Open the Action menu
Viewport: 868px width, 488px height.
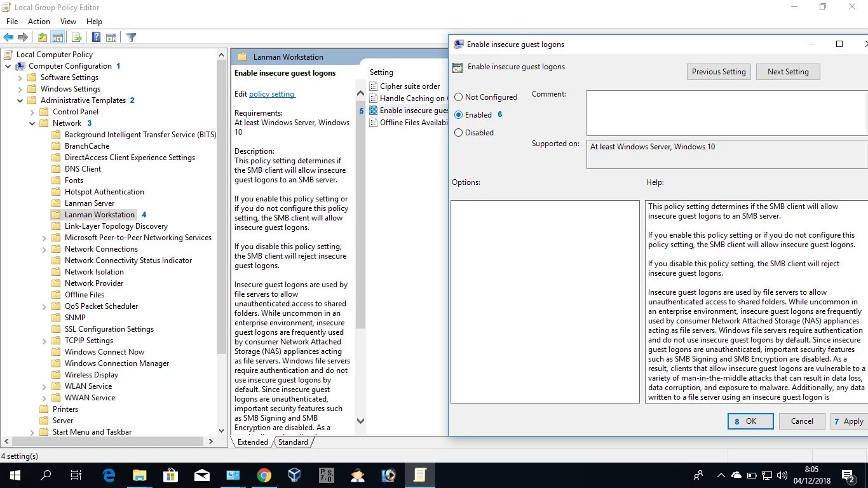pyautogui.click(x=39, y=22)
